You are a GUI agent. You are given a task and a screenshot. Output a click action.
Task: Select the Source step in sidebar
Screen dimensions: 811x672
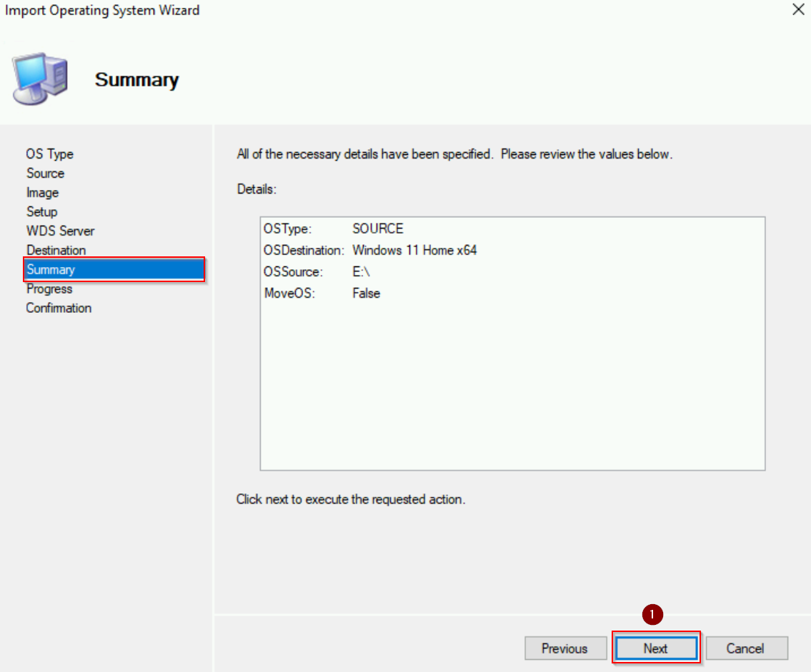point(45,174)
